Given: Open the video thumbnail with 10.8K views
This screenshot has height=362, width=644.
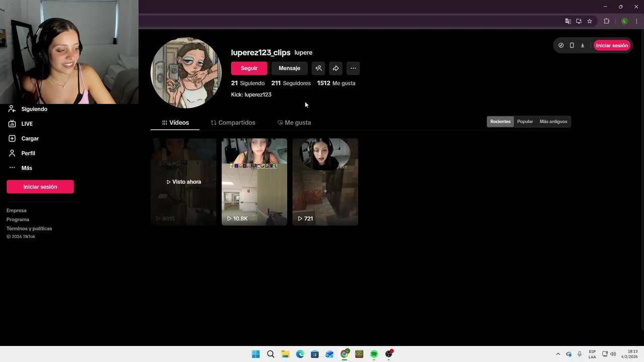Looking at the screenshot, I should pyautogui.click(x=255, y=182).
